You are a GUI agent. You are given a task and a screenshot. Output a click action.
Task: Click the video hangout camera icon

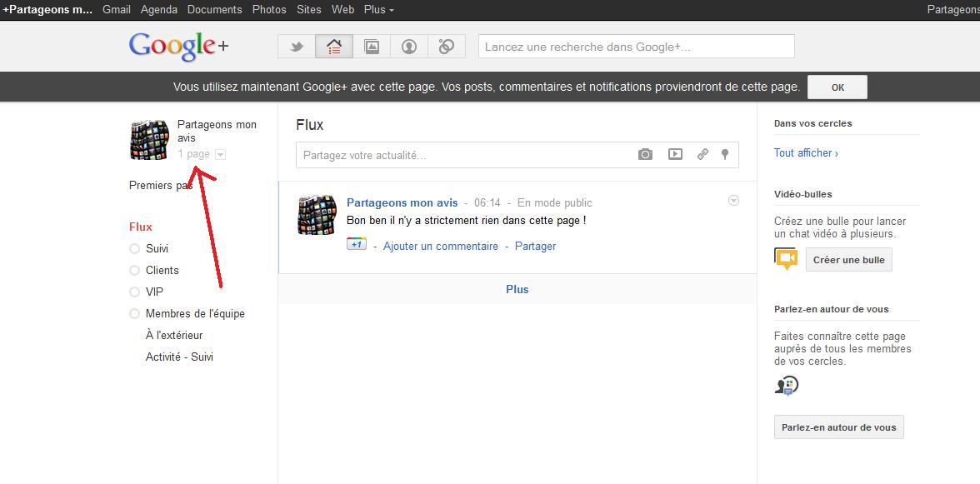tap(786, 258)
